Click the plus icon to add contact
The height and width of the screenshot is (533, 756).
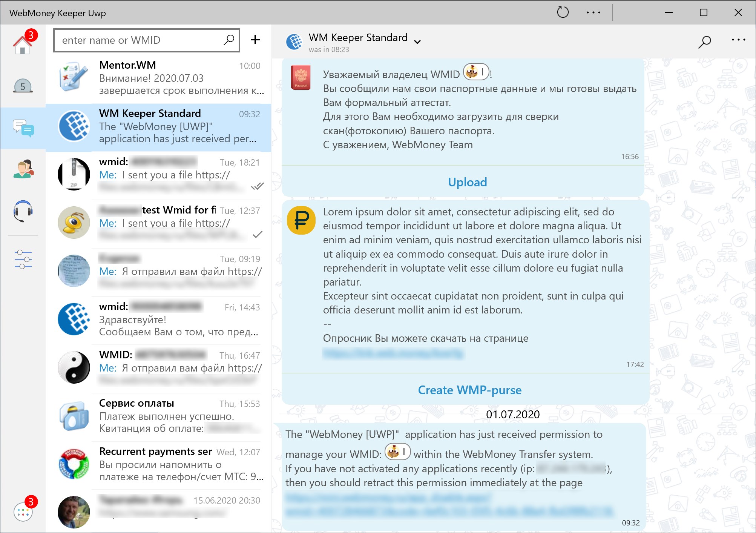click(255, 40)
